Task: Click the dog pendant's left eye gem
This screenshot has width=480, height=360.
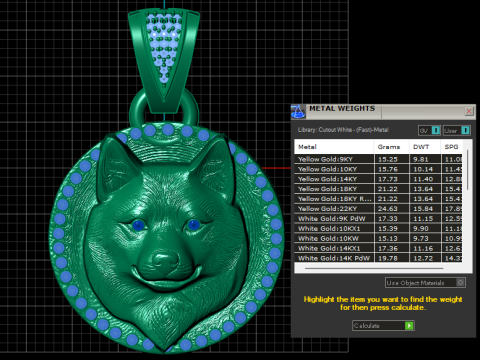Action: 138,226
